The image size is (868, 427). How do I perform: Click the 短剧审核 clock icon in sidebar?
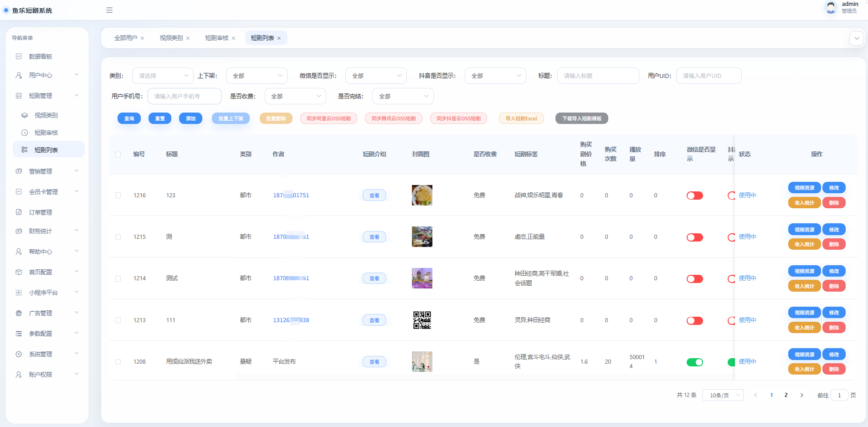[25, 133]
